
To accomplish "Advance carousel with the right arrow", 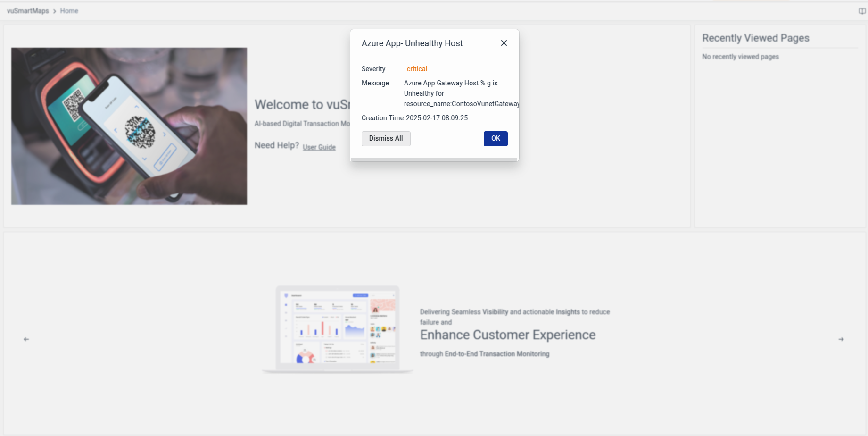I will click(x=841, y=339).
